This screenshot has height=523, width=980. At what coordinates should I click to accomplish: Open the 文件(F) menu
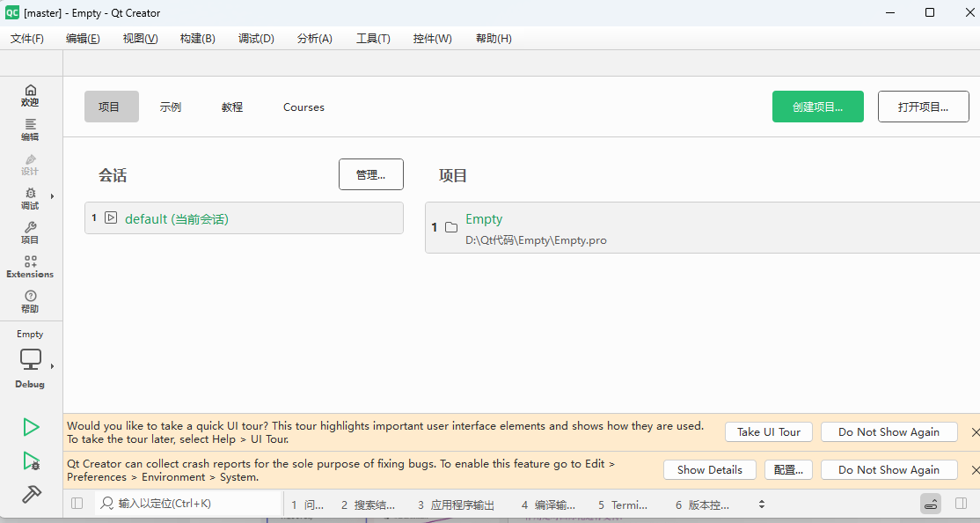point(27,39)
